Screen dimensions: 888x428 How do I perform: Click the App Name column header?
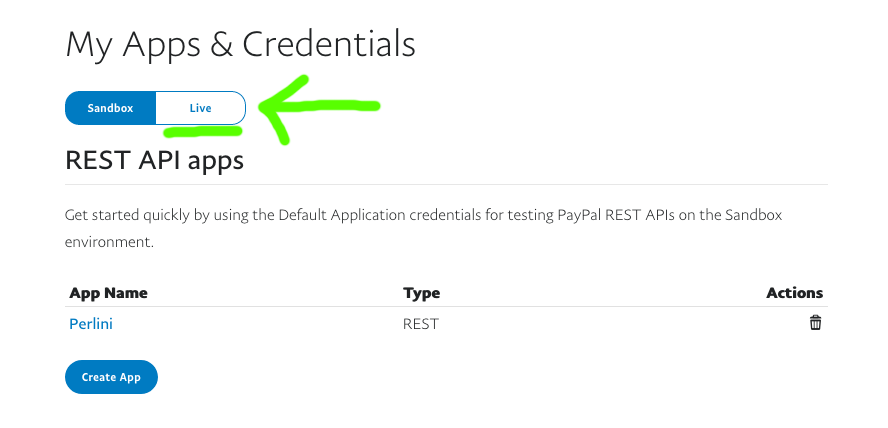click(x=108, y=293)
